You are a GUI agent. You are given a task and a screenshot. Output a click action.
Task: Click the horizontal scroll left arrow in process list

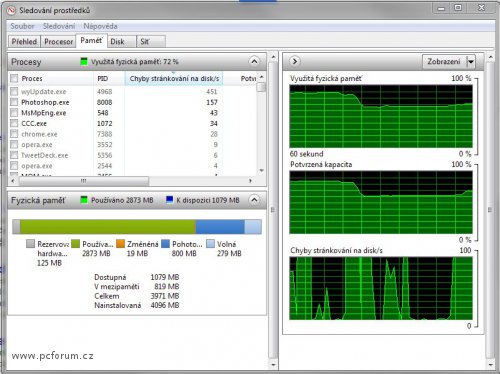(13, 181)
